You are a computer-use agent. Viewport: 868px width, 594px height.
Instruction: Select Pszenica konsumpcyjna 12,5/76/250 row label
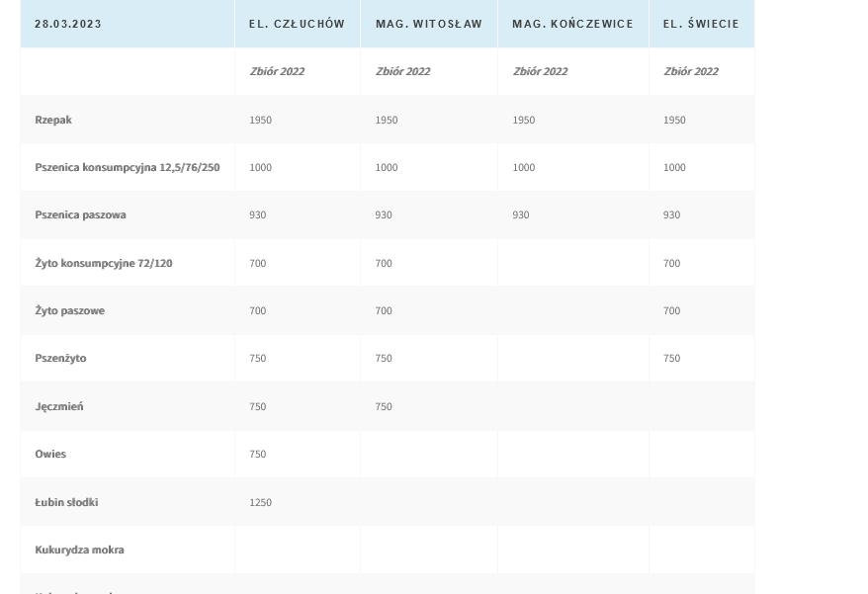pyautogui.click(x=127, y=168)
